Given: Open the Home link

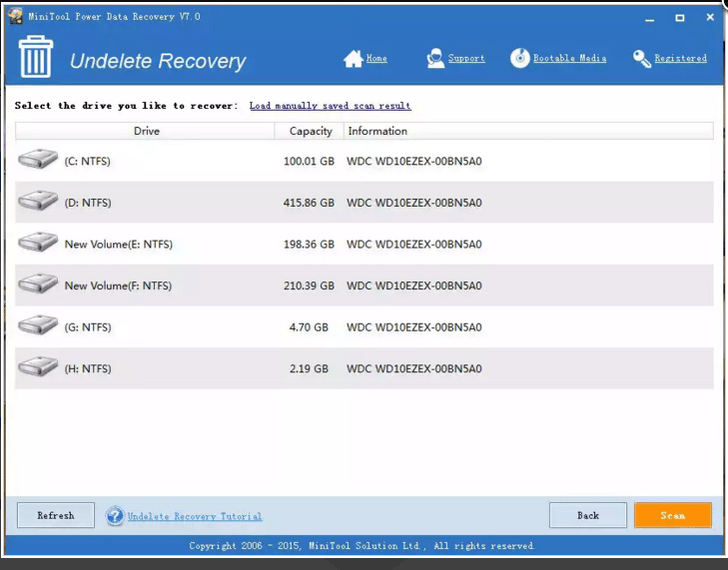Looking at the screenshot, I should pos(376,59).
